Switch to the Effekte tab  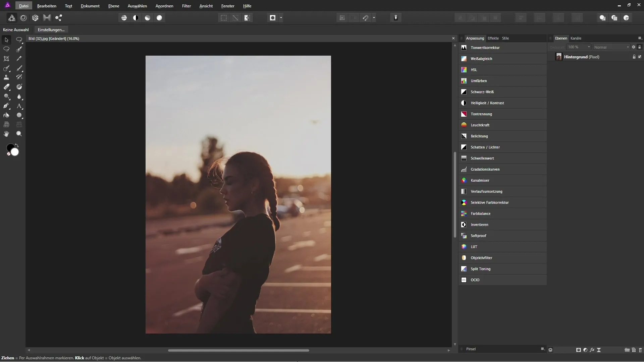(493, 38)
